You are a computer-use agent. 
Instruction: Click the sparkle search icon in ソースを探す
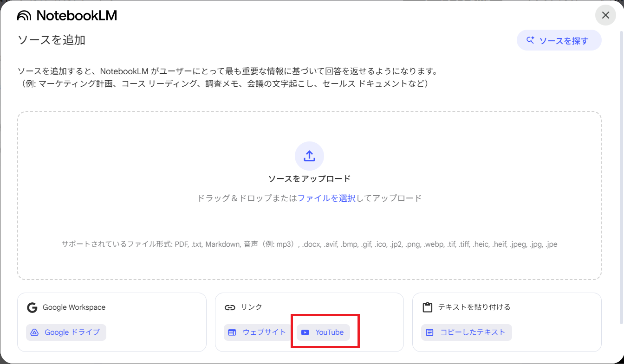[530, 40]
